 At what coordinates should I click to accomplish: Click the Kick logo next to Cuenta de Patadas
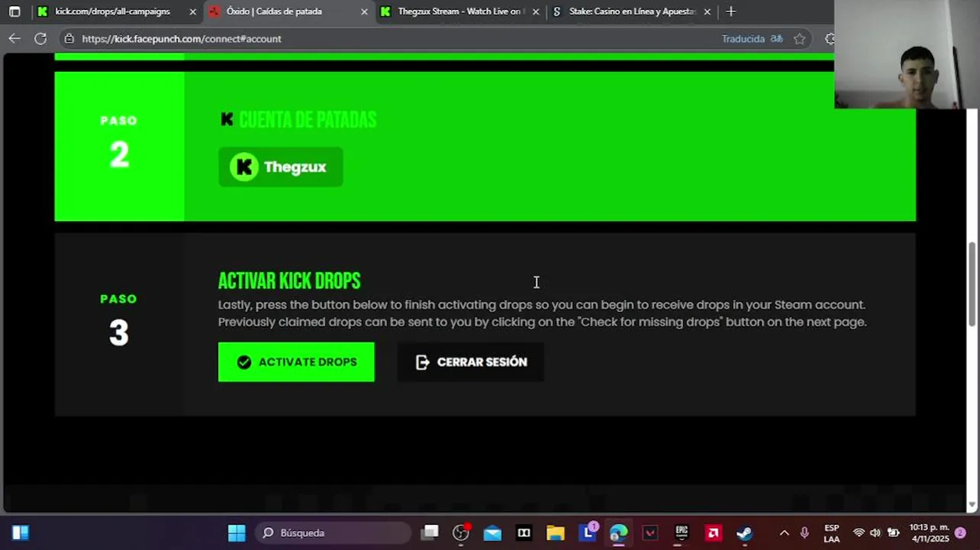click(227, 119)
